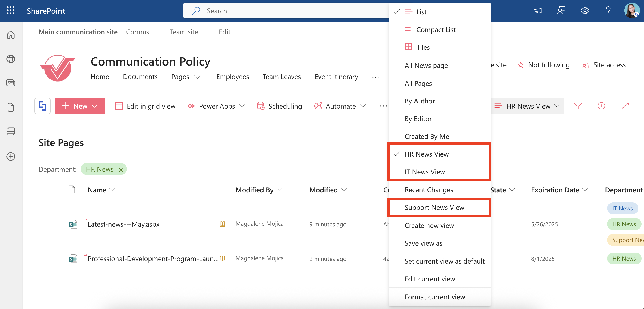Expand the Pages navigation chevron
This screenshot has height=309, width=644.
(x=197, y=77)
